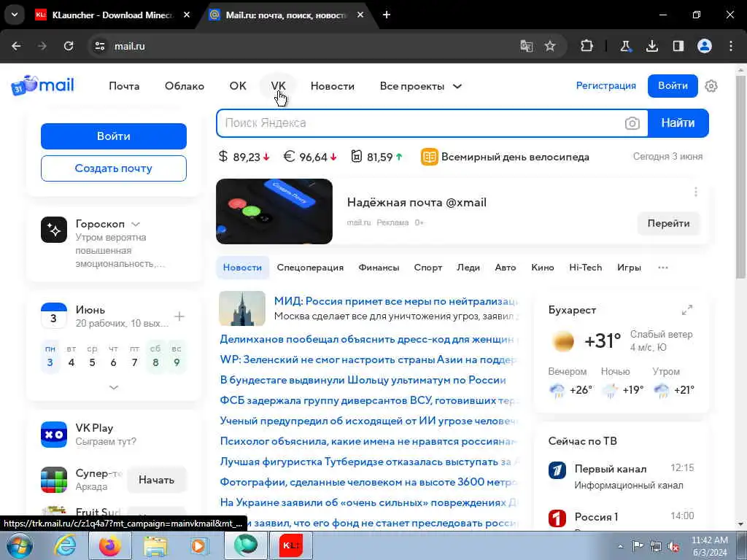
Task: Translate this page icon
Action: (527, 46)
